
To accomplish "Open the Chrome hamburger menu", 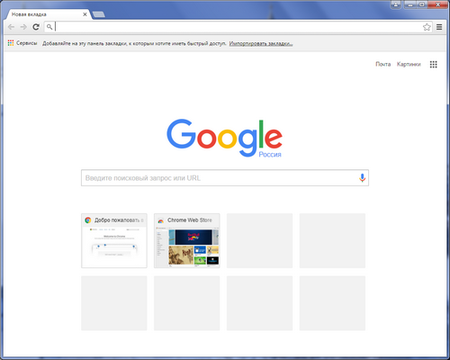I will pyautogui.click(x=439, y=27).
